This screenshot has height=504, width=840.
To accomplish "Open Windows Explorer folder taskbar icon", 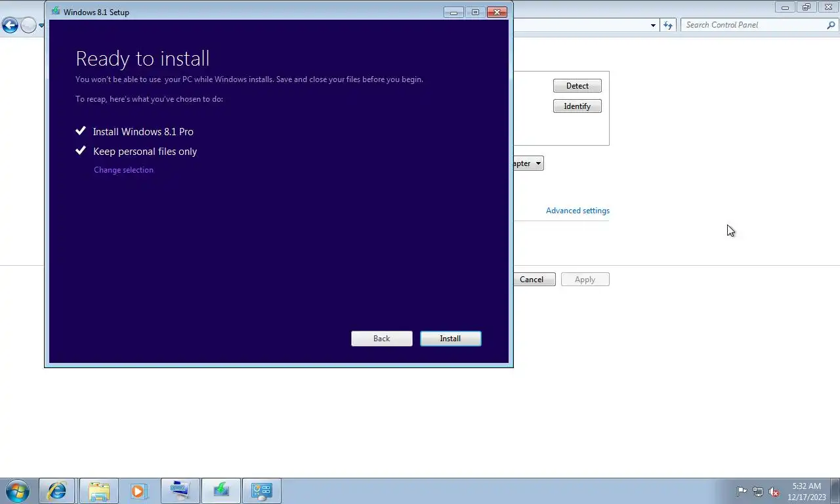I will pos(98,491).
